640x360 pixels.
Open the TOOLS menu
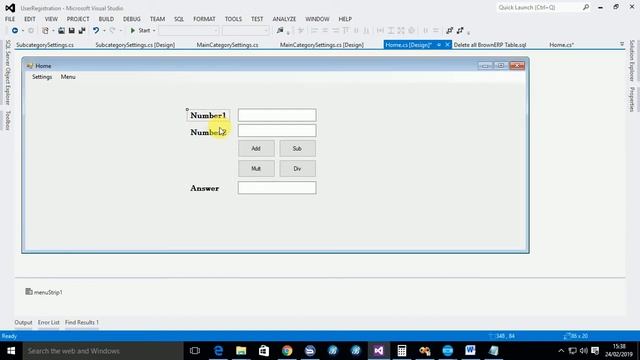point(233,19)
